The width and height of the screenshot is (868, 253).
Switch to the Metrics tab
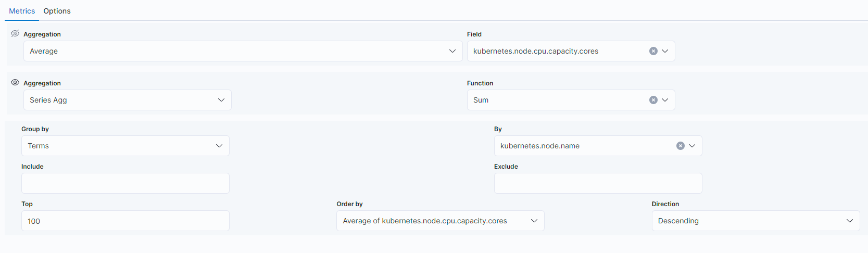(22, 11)
